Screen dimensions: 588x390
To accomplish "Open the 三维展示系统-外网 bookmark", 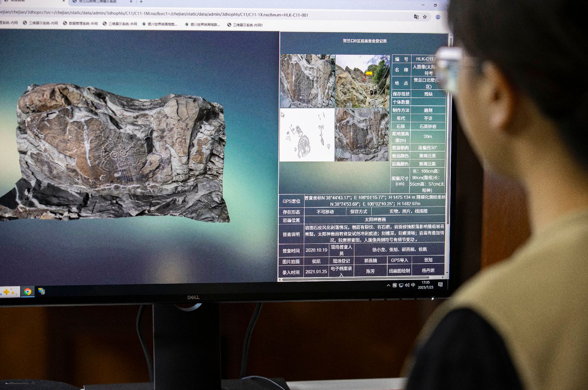I will coord(120,24).
